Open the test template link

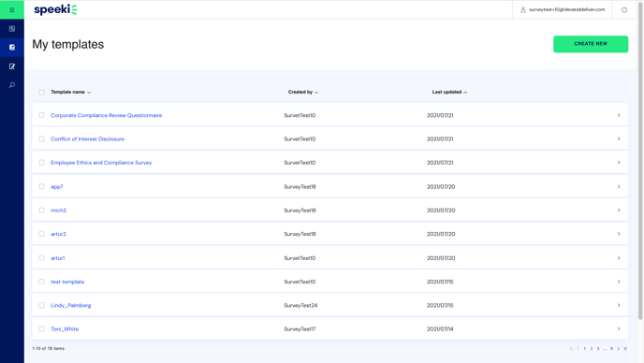[x=67, y=282]
